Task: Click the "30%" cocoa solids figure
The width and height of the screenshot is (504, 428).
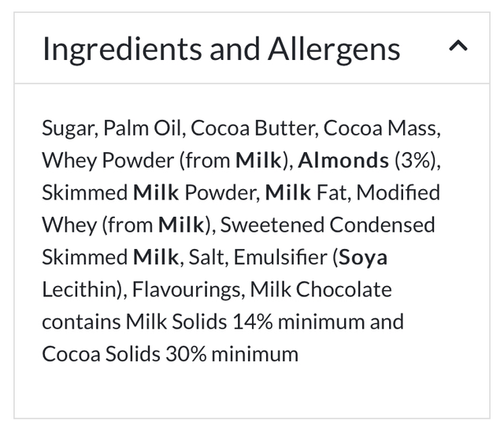Action: tap(186, 354)
